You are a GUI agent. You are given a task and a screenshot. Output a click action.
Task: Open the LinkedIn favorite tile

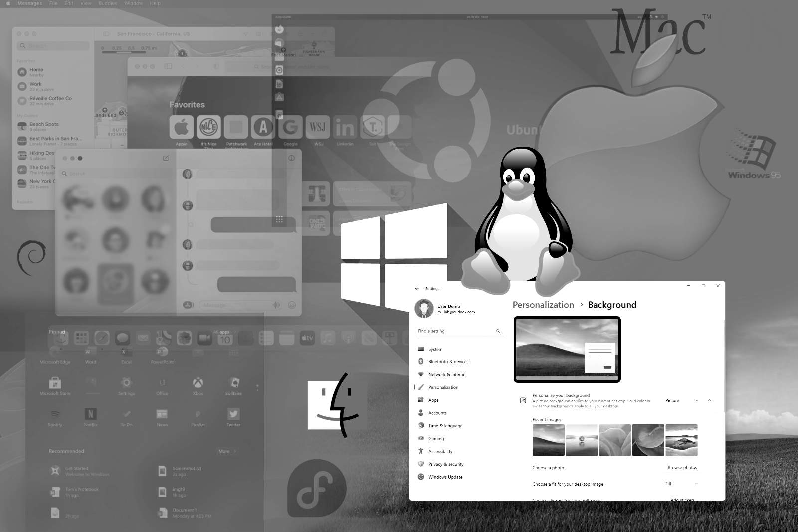[345, 128]
